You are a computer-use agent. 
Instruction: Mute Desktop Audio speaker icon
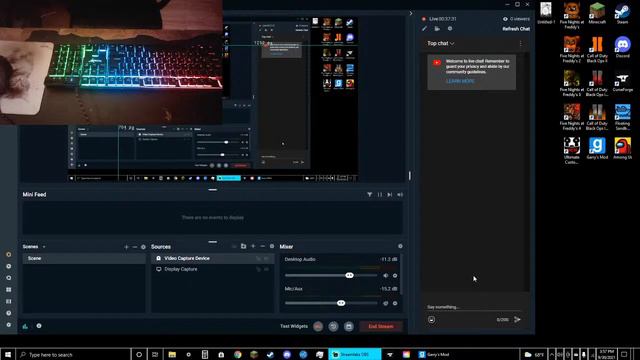point(386,276)
